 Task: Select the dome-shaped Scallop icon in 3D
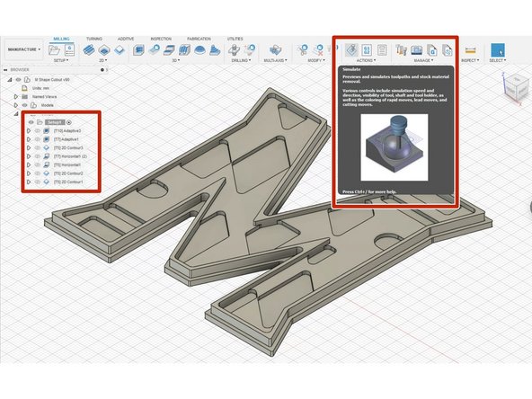(x=199, y=50)
